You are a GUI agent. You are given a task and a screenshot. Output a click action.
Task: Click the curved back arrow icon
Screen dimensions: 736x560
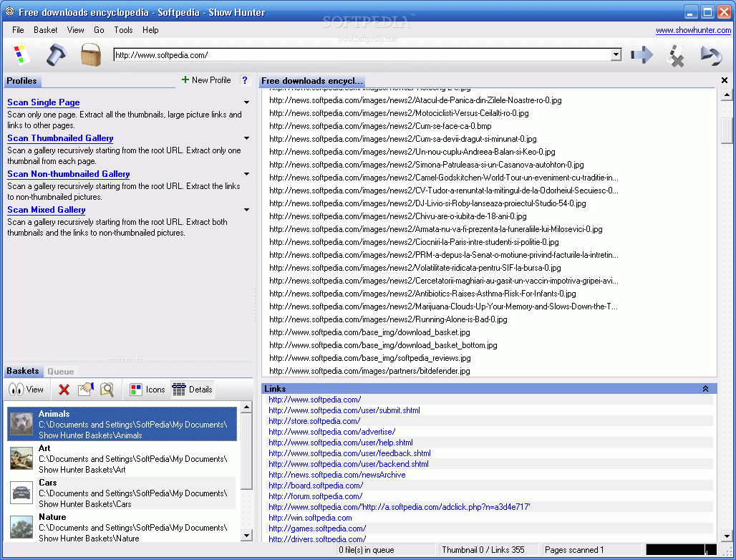pyautogui.click(x=711, y=56)
